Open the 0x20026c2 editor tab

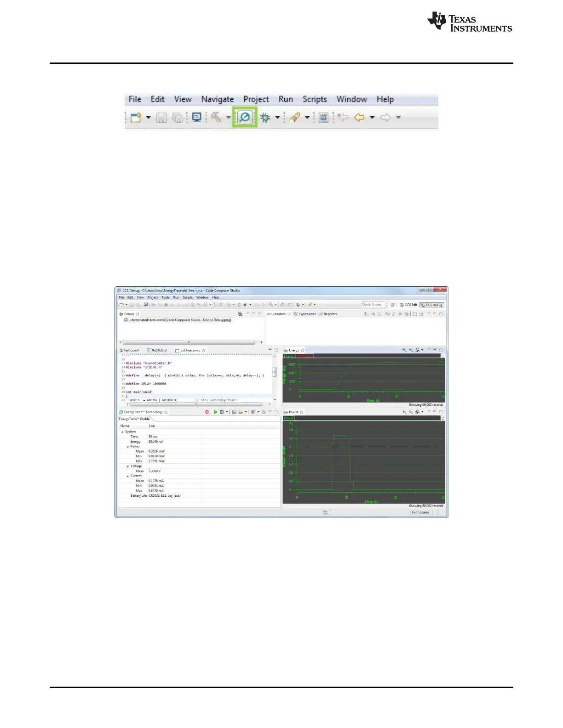click(157, 350)
